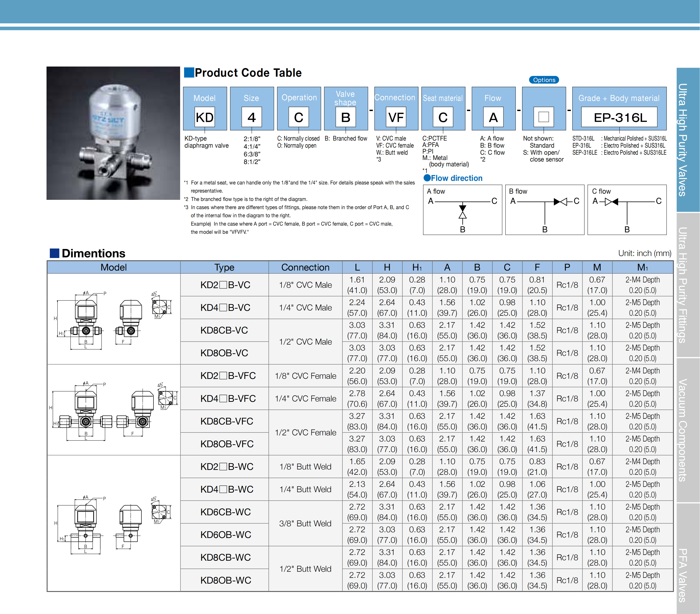This screenshot has width=700, height=614.
Task: Select the KD8OB-VC type cell
Action: tap(224, 353)
